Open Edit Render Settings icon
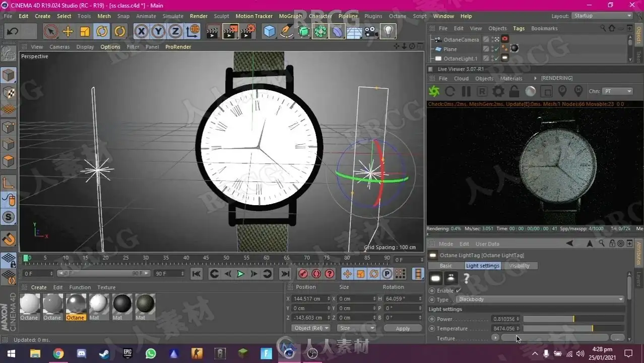This screenshot has height=363, width=644. coord(247,31)
